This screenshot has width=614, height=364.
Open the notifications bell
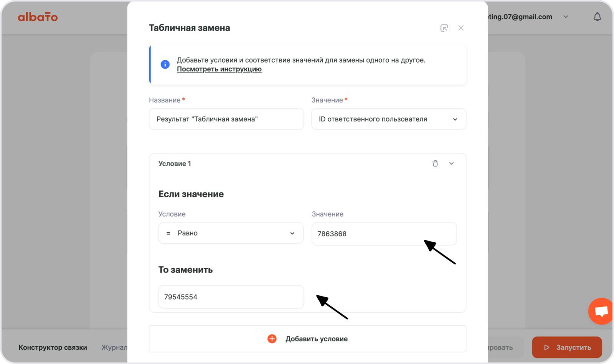[x=597, y=17]
